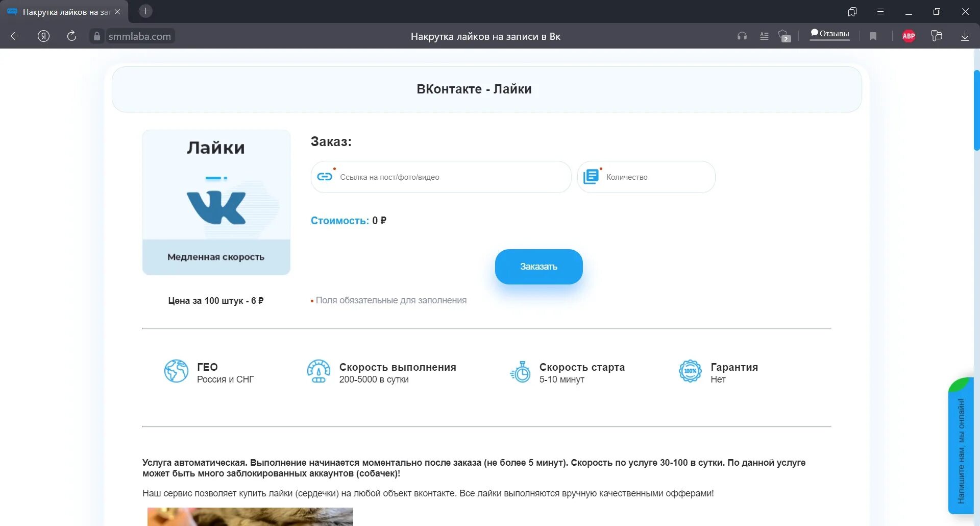Open the headphones read-aloud icon
The width and height of the screenshot is (980, 526).
point(742,36)
